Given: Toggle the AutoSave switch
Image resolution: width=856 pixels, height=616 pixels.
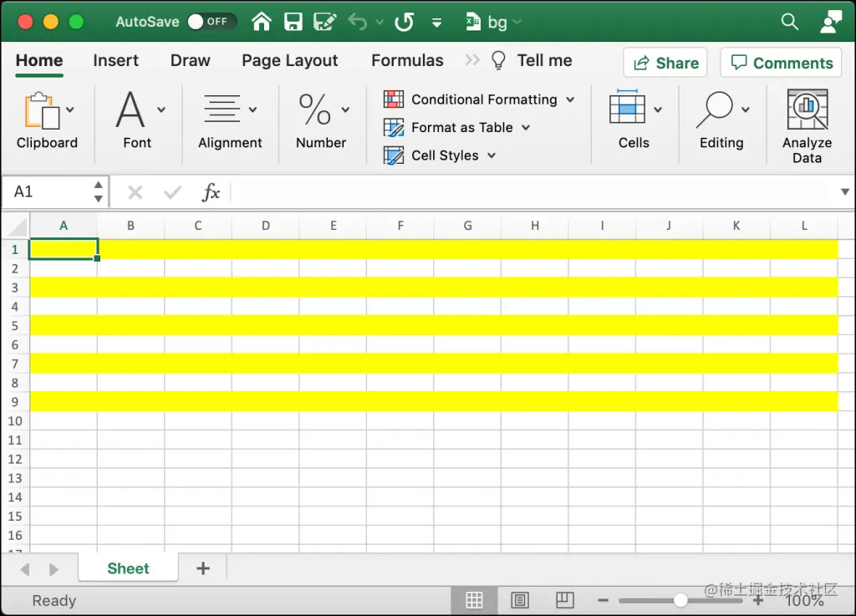Looking at the screenshot, I should pyautogui.click(x=211, y=21).
